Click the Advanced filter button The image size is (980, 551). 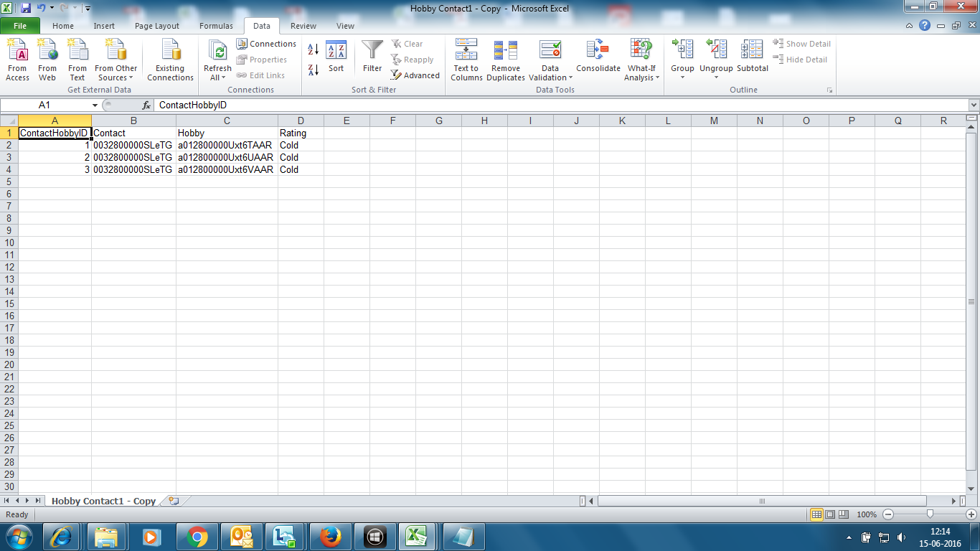pyautogui.click(x=415, y=75)
